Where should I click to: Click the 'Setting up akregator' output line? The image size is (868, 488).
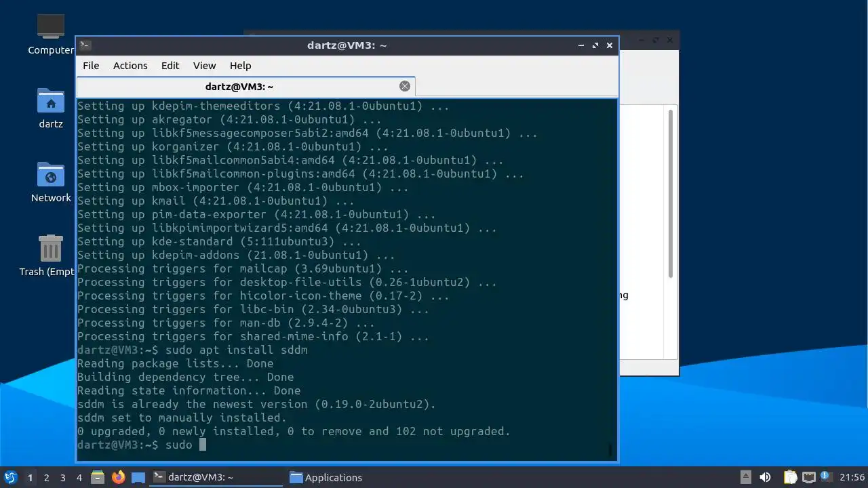(x=229, y=119)
